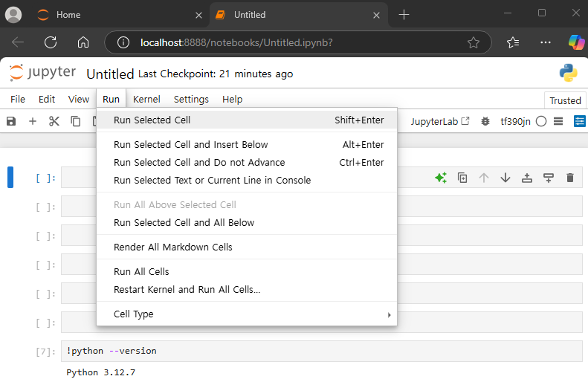Viewport: 588px width, 382px height.
Task: Open JupyterLab external link
Action: (440, 121)
